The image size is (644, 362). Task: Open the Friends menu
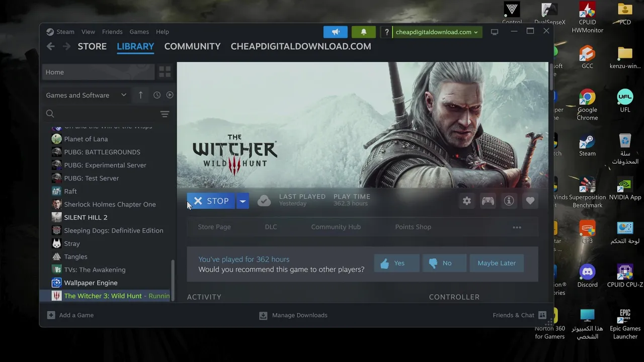click(112, 32)
